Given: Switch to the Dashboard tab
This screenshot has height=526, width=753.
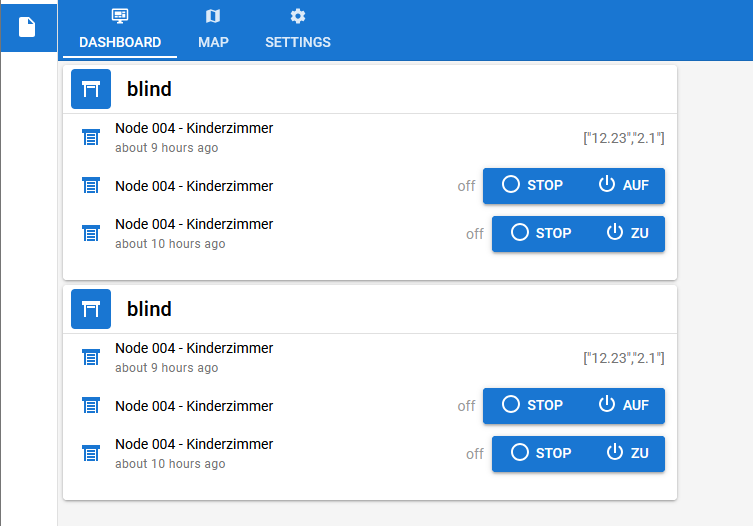Looking at the screenshot, I should click(120, 30).
